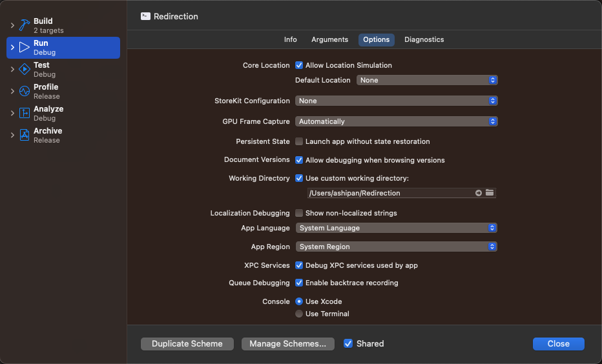Screen dimensions: 602x364
Task: Click the Analyze icon in sidebar
Action: tap(24, 113)
